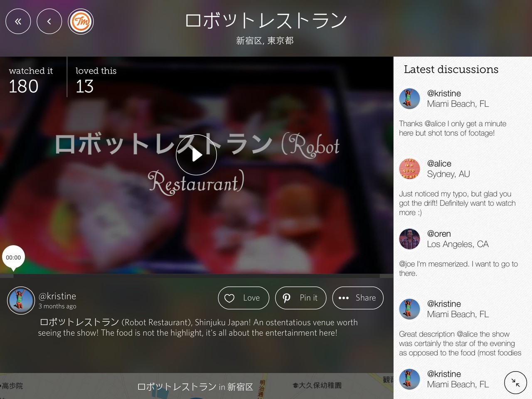Click the '3 months ago' timestamp
Screen dimensions: 532x399
(57, 306)
